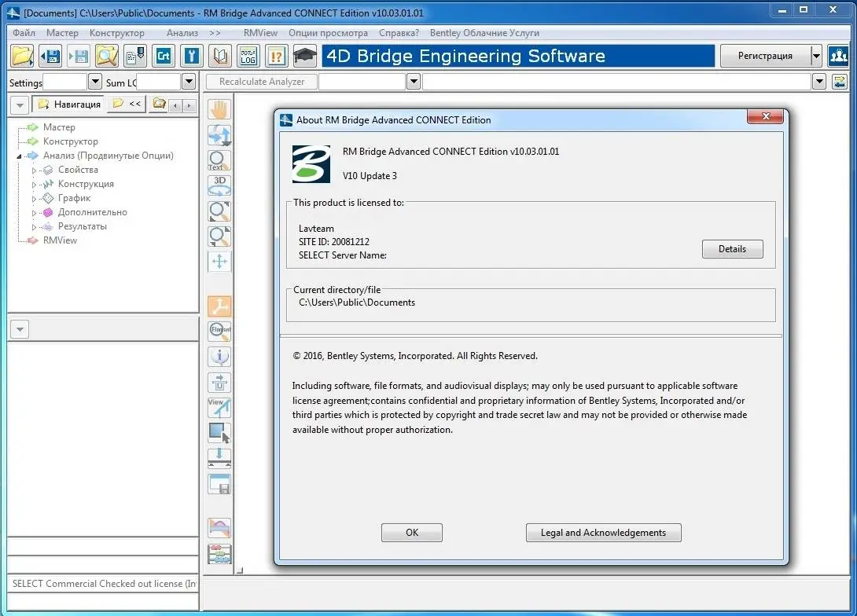Open the wrench tools icon

coord(192,56)
